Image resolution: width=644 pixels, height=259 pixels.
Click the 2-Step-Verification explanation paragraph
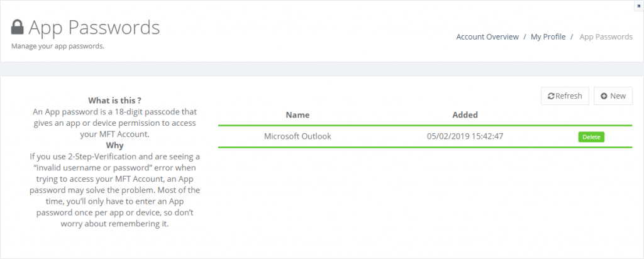(x=115, y=190)
